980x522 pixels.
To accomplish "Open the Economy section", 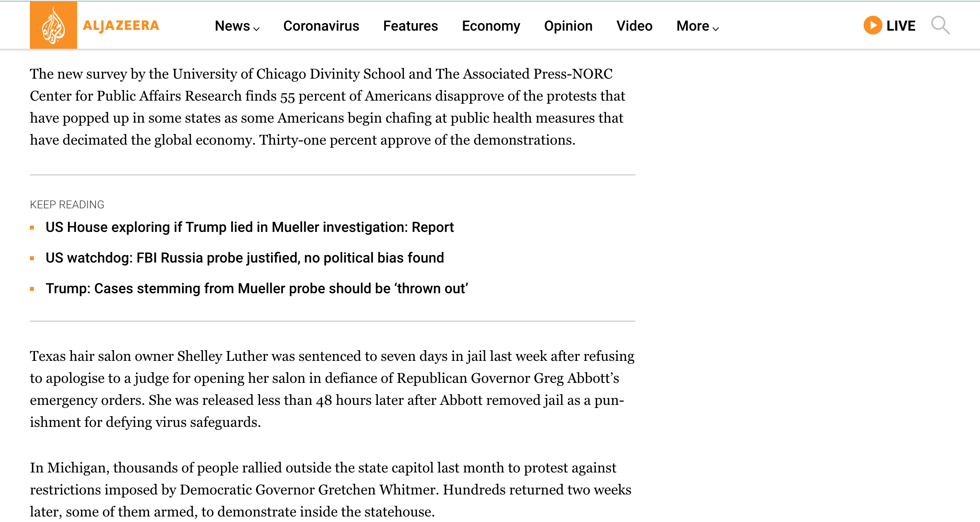I will pos(491,26).
